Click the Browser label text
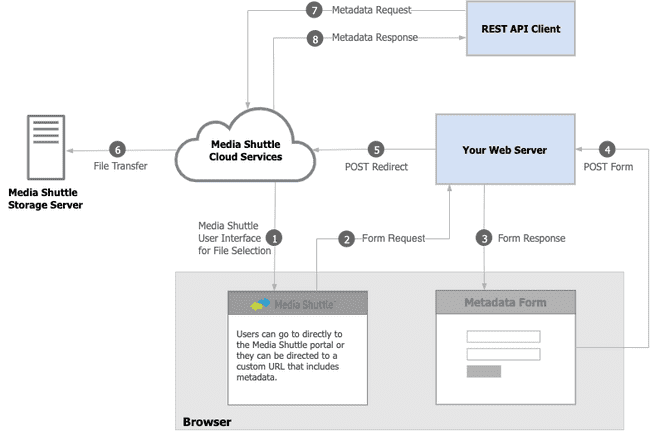 (x=207, y=422)
